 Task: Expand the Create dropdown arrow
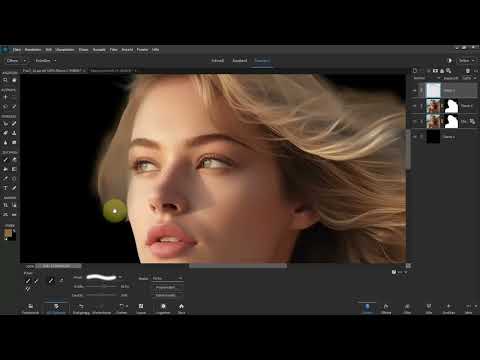click(x=55, y=61)
